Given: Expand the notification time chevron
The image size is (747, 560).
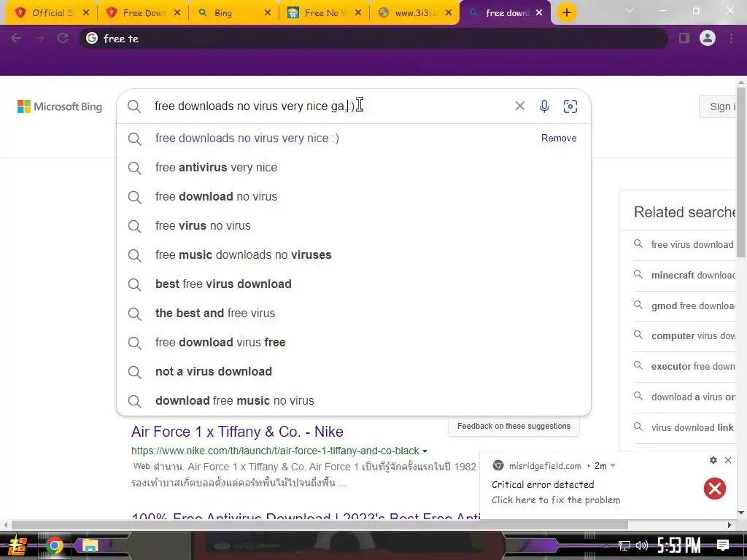Looking at the screenshot, I should [613, 466].
